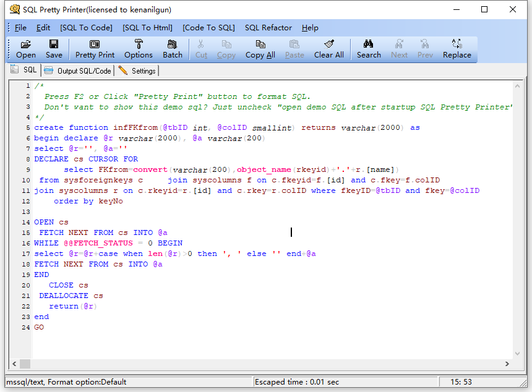The height and width of the screenshot is (392, 532).
Task: Click 'mssql/text, Format option:Default' status text
Action: [x=66, y=382]
